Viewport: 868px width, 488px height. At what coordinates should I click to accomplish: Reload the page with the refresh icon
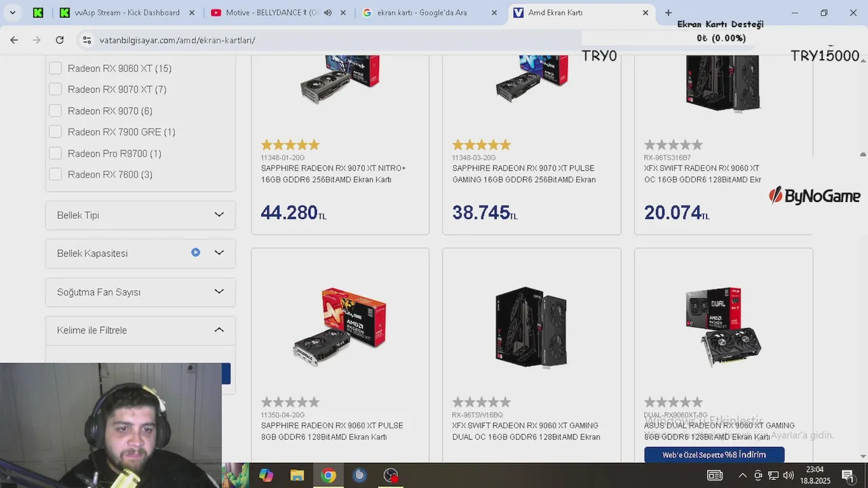pos(60,40)
